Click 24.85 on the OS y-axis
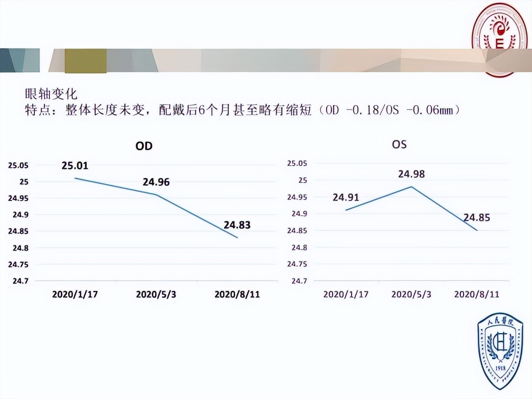This screenshot has width=532, height=399. (x=297, y=231)
